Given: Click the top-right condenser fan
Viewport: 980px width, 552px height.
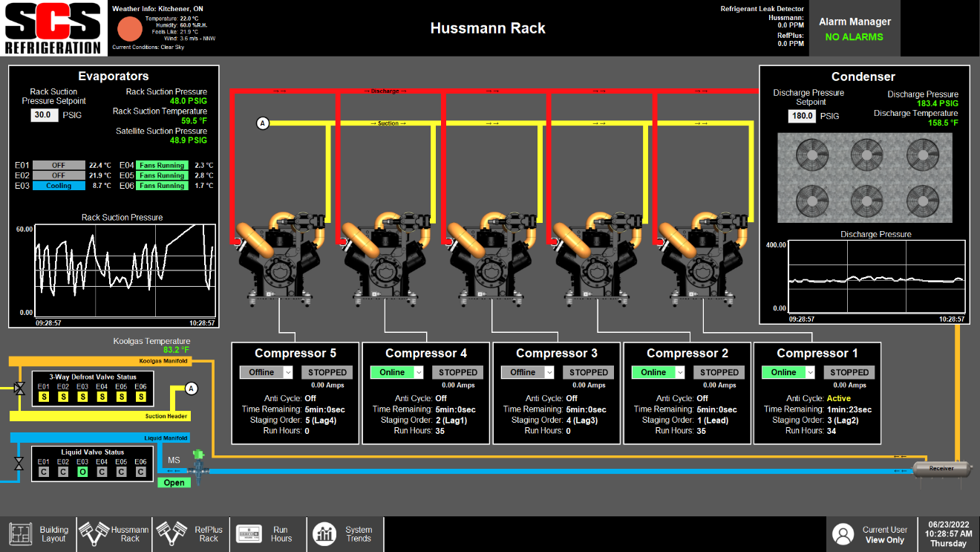Looking at the screenshot, I should tap(922, 155).
